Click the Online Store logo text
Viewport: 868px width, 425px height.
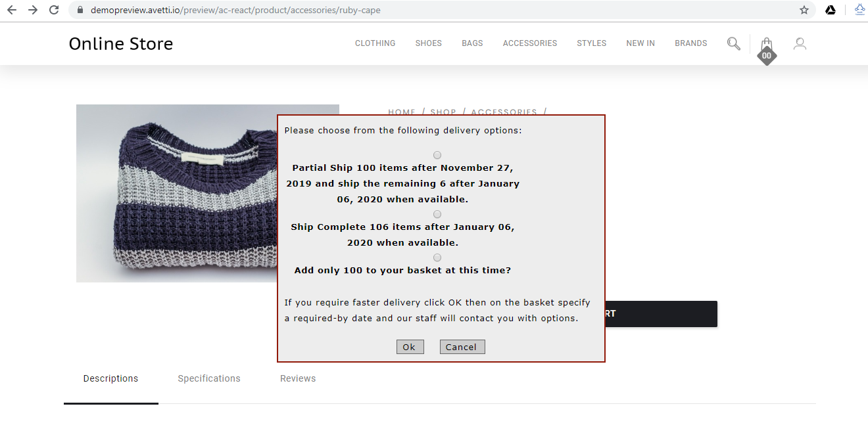click(x=121, y=44)
